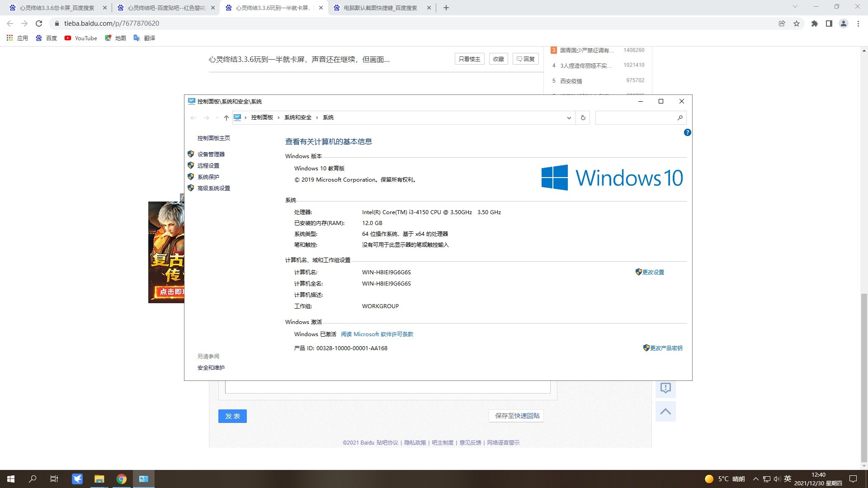Expand chevron after Control Panel breadcrumb
Screen dimensions: 868x488
click(x=278, y=117)
